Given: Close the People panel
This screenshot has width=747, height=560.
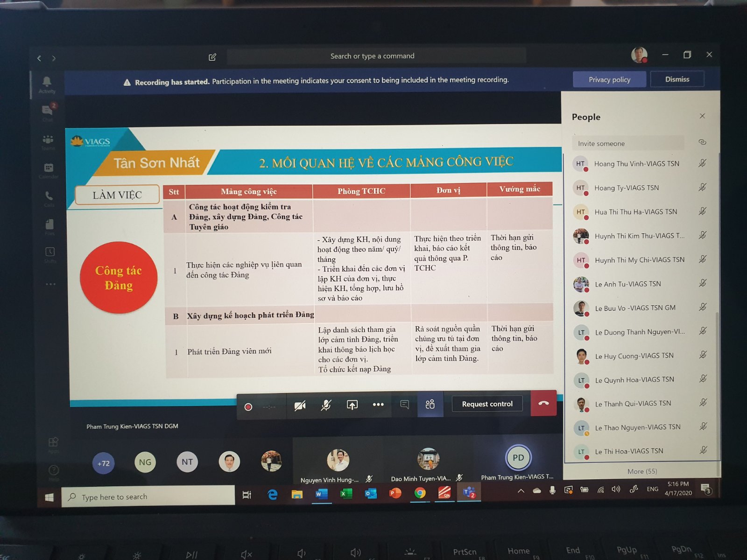Looking at the screenshot, I should pyautogui.click(x=702, y=116).
